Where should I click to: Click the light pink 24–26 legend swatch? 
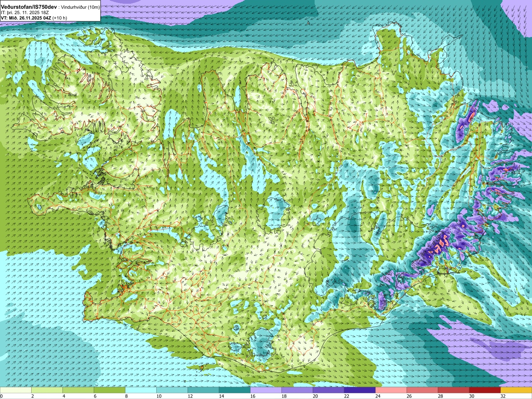tap(391, 390)
